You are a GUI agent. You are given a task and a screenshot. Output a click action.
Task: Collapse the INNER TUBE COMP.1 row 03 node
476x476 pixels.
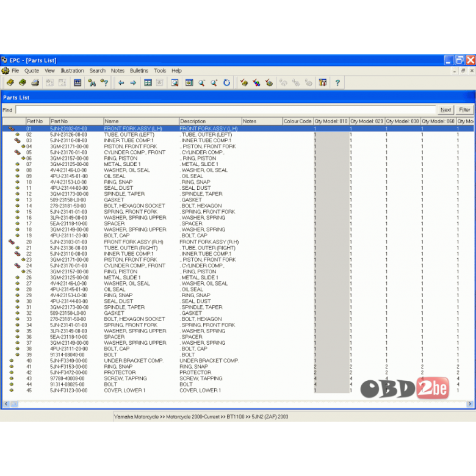click(17, 140)
